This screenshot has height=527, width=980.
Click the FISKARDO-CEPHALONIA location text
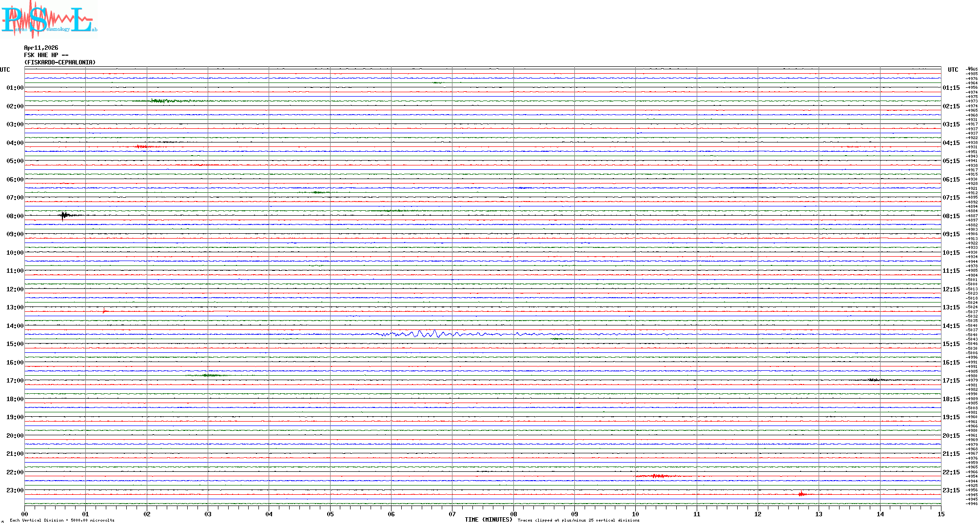[x=60, y=62]
